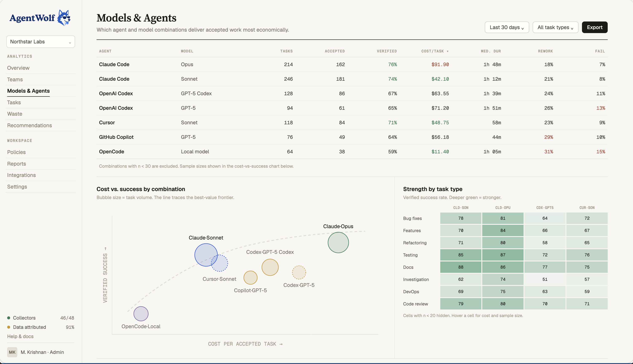Open Help & docs link
633x364 pixels.
click(x=20, y=336)
